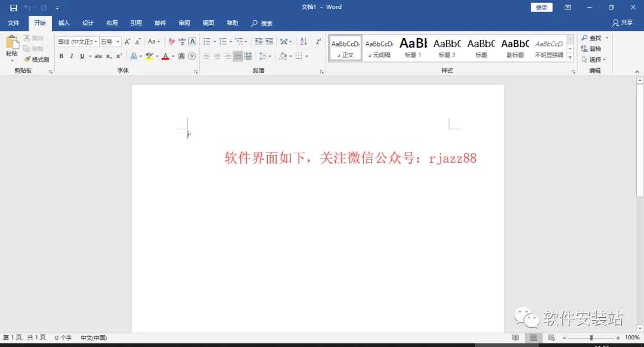
Task: Switch to the 布局 (Layout) tab
Action: click(112, 23)
